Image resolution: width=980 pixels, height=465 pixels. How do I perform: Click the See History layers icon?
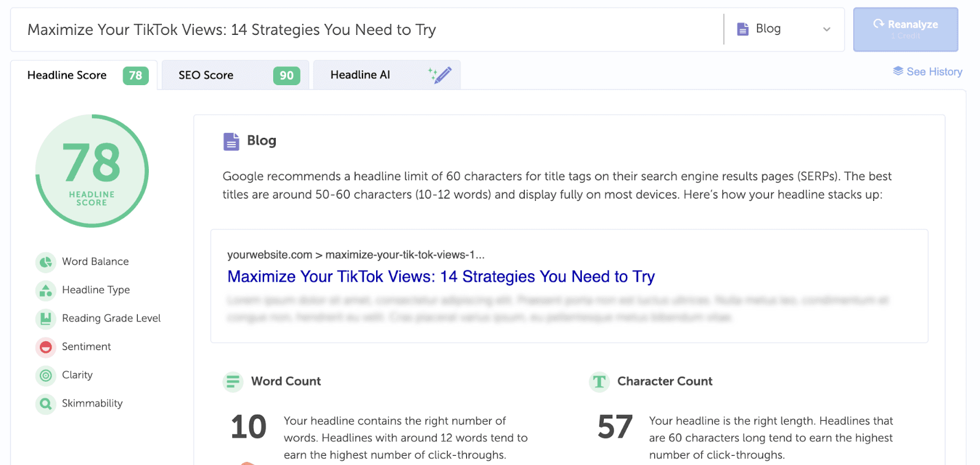(x=898, y=71)
